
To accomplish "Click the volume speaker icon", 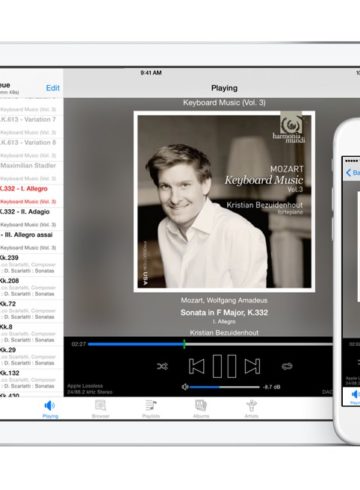I will click(x=185, y=387).
